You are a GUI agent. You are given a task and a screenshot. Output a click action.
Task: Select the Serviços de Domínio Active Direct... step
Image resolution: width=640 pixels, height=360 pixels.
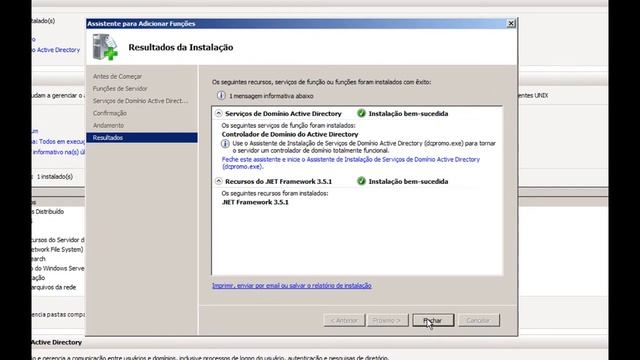(140, 101)
